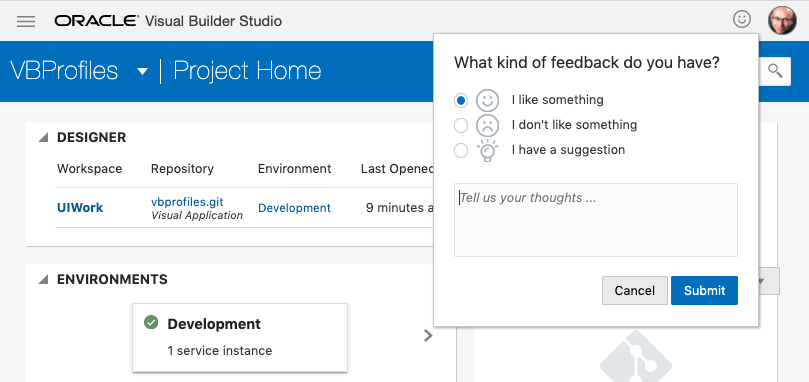Click the happy face feedback icon

pos(487,100)
